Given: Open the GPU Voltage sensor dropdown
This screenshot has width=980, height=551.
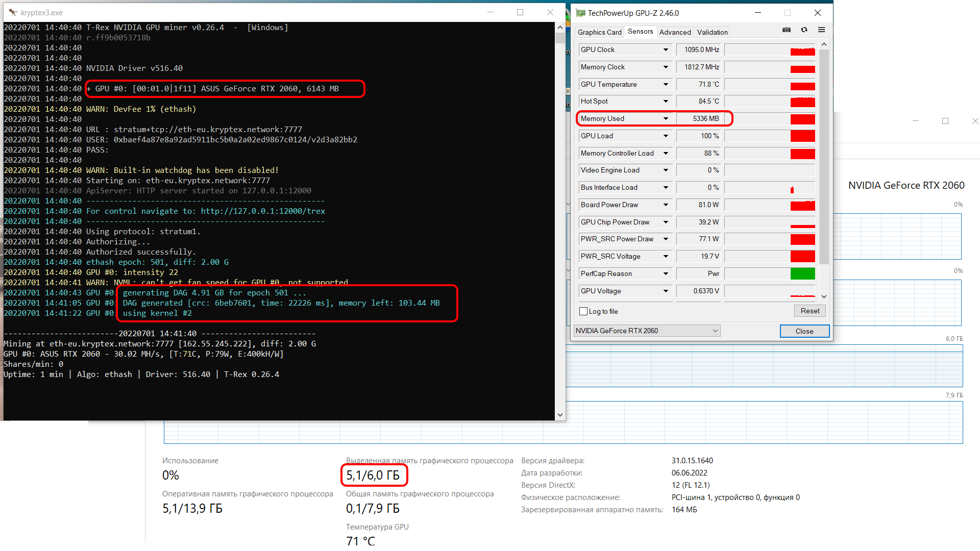Looking at the screenshot, I should pyautogui.click(x=666, y=291).
